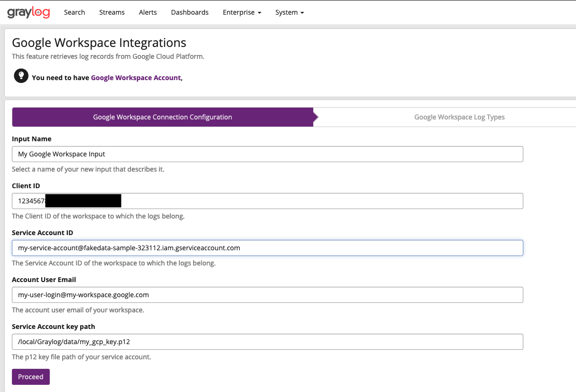Open the Dashboards page
Screen dimensions: 576x392
[x=190, y=12]
